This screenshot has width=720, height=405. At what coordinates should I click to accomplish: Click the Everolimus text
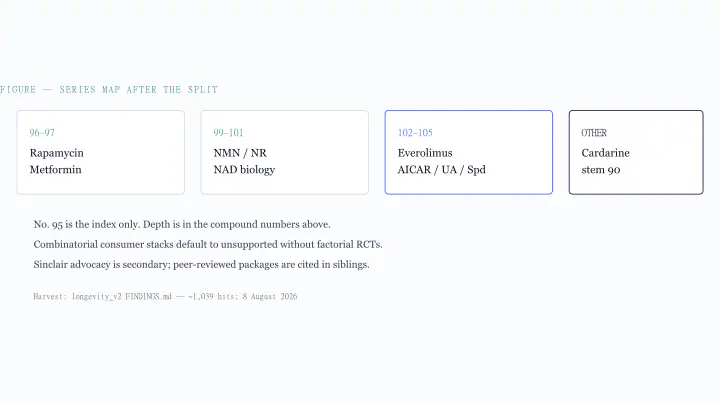(425, 153)
